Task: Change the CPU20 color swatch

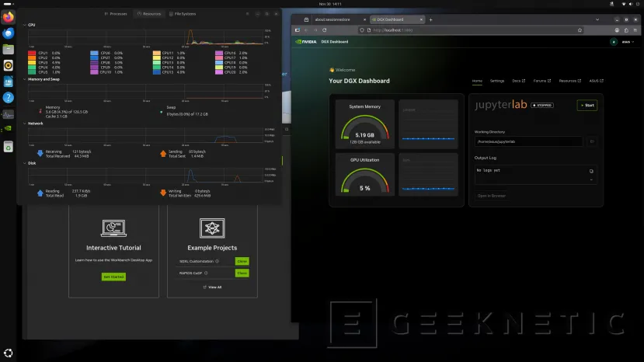Action: (x=219, y=72)
